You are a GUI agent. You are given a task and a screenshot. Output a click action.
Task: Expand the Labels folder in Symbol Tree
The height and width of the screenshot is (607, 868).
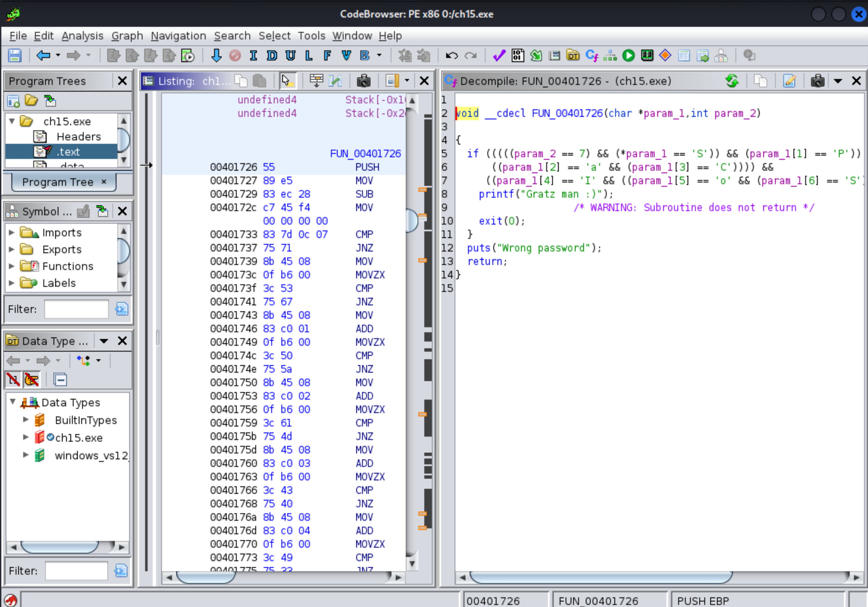[11, 283]
